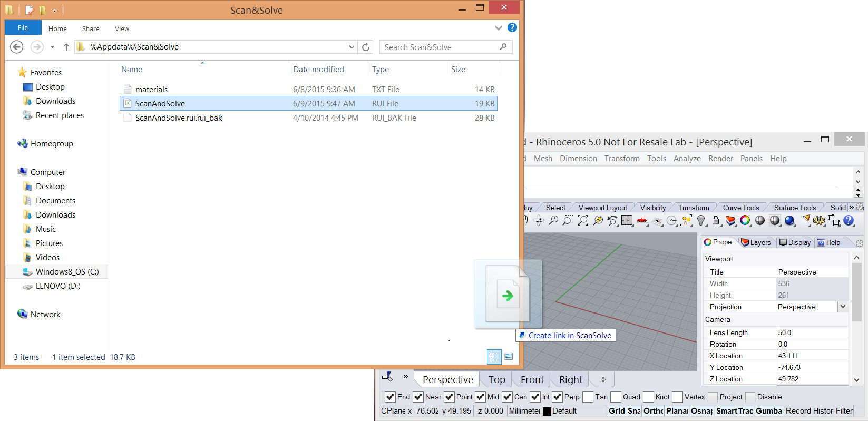The width and height of the screenshot is (868, 421).
Task: Toggle the Near osnap checkbox
Action: click(418, 397)
